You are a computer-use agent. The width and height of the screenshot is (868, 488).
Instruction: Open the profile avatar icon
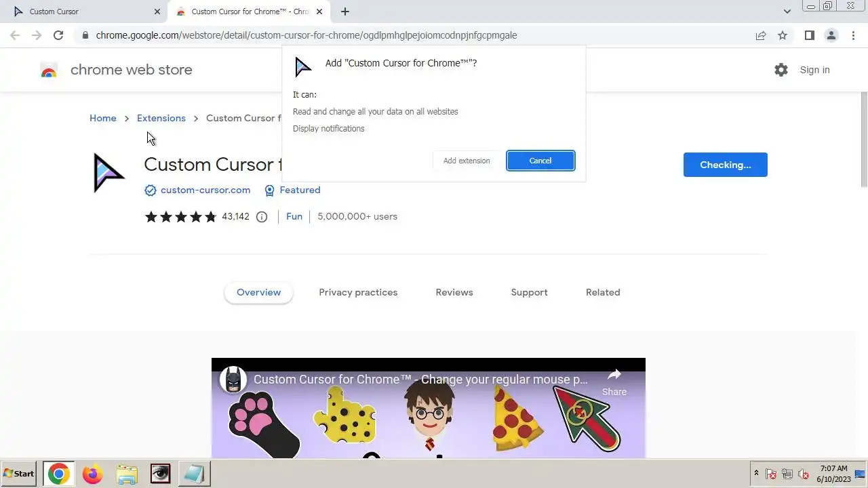pyautogui.click(x=831, y=35)
